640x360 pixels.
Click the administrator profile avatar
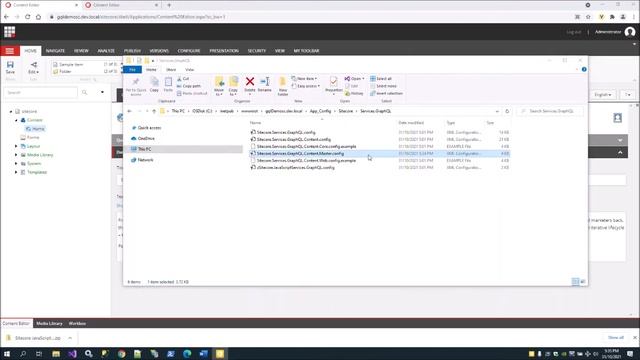(630, 32)
